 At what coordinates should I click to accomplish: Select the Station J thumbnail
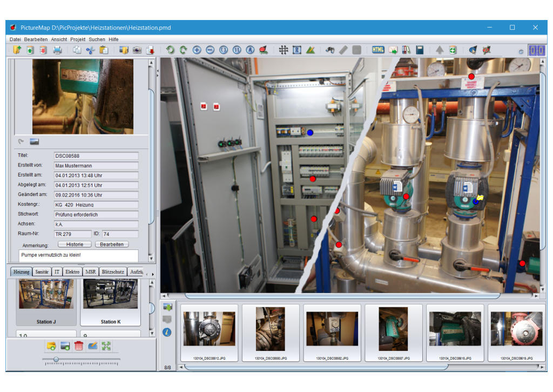pos(46,302)
